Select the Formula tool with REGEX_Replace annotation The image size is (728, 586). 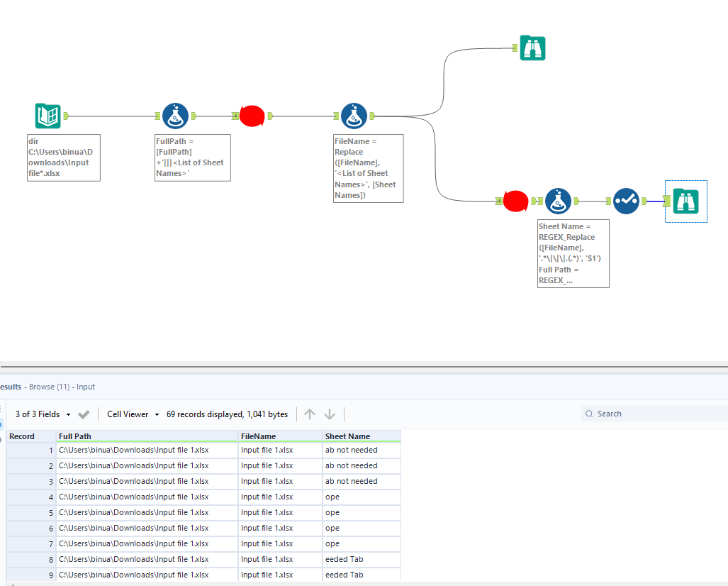559,201
